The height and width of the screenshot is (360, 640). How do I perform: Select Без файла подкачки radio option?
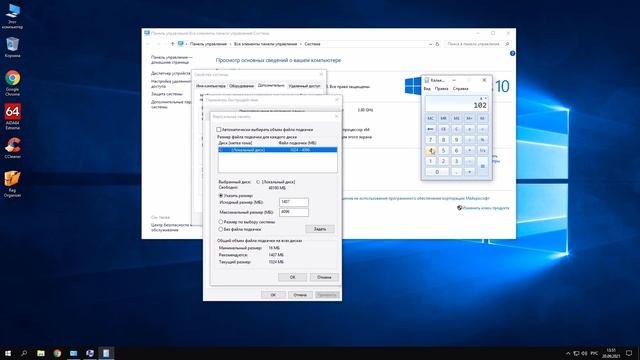pyautogui.click(x=221, y=229)
